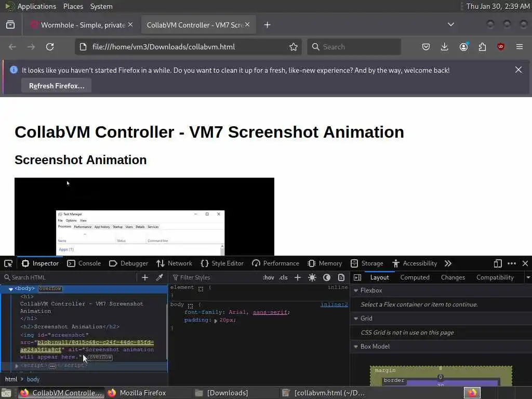The height and width of the screenshot is (399, 532).
Task: List all tabs dropdown chevron
Action: (451, 24)
